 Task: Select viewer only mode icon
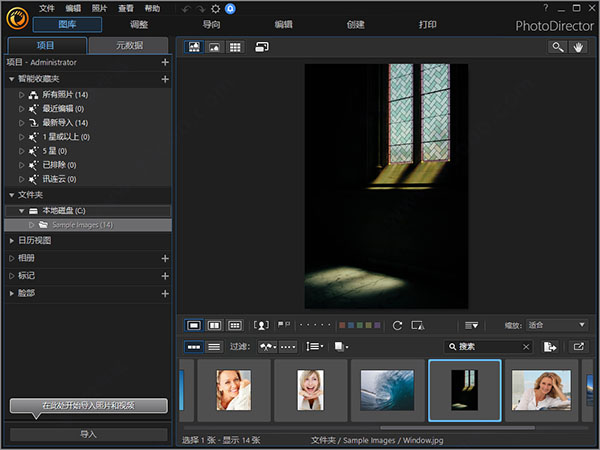click(214, 47)
